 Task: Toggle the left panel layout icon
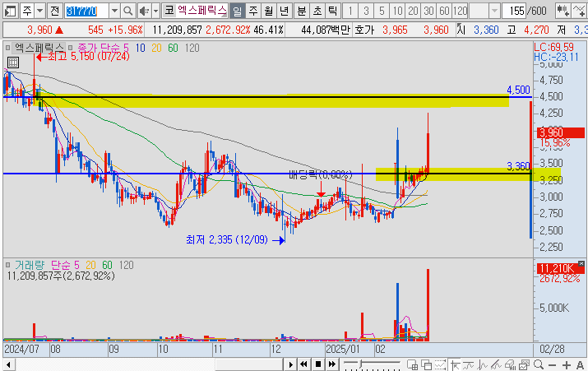10,11
